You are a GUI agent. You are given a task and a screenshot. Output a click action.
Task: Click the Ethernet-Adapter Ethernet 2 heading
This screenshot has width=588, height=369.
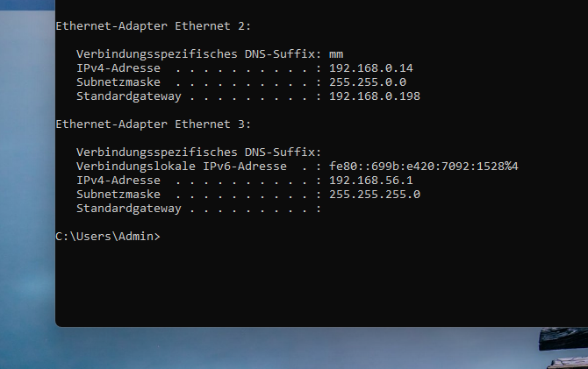pos(153,26)
